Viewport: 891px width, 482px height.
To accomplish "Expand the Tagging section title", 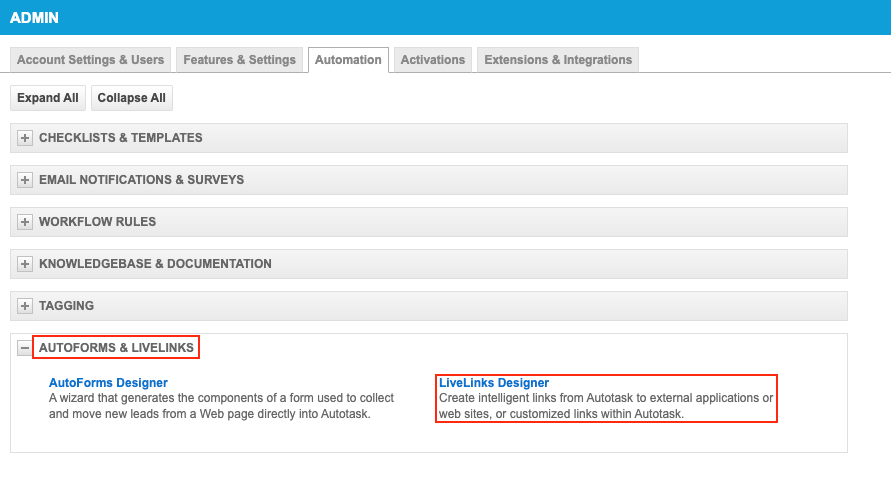I will (x=66, y=306).
